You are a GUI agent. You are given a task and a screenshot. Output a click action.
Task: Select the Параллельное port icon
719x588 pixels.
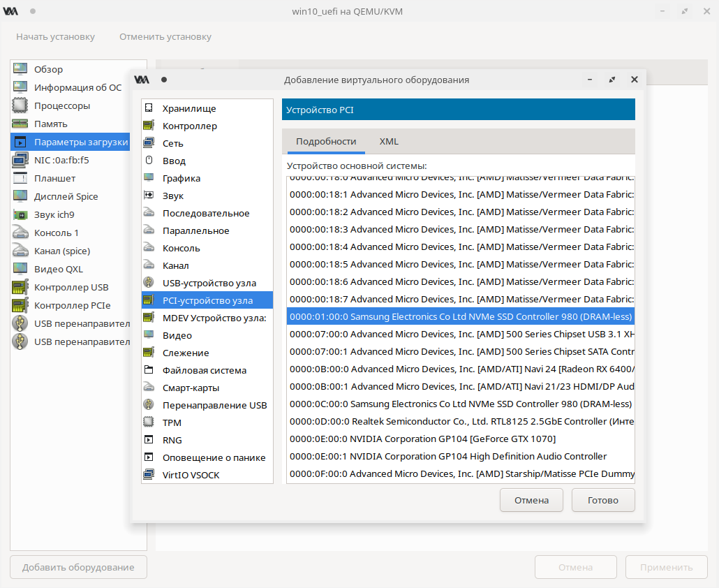coord(149,230)
